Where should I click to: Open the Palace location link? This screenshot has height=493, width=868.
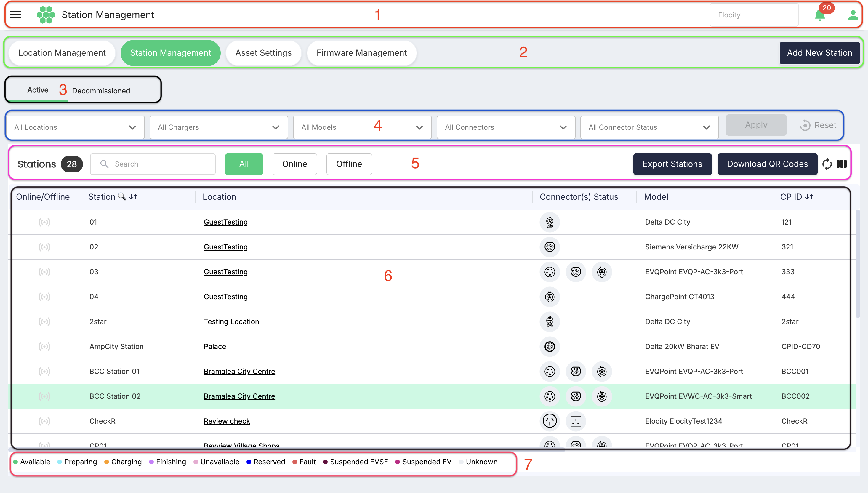tap(215, 346)
